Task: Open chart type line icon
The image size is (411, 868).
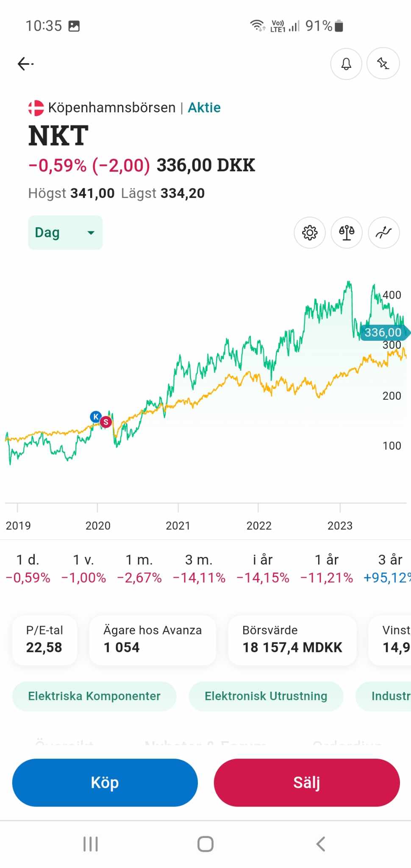Action: coord(384,233)
